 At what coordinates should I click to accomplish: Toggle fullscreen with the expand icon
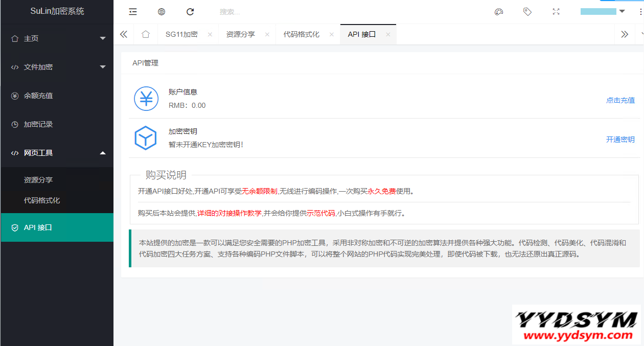click(556, 12)
